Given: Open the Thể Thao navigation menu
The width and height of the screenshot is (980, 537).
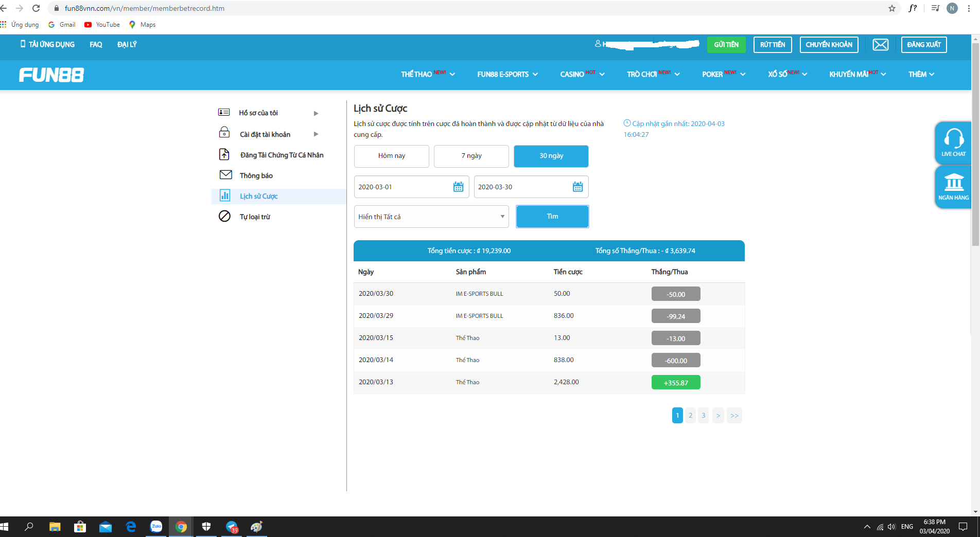Looking at the screenshot, I should [428, 75].
